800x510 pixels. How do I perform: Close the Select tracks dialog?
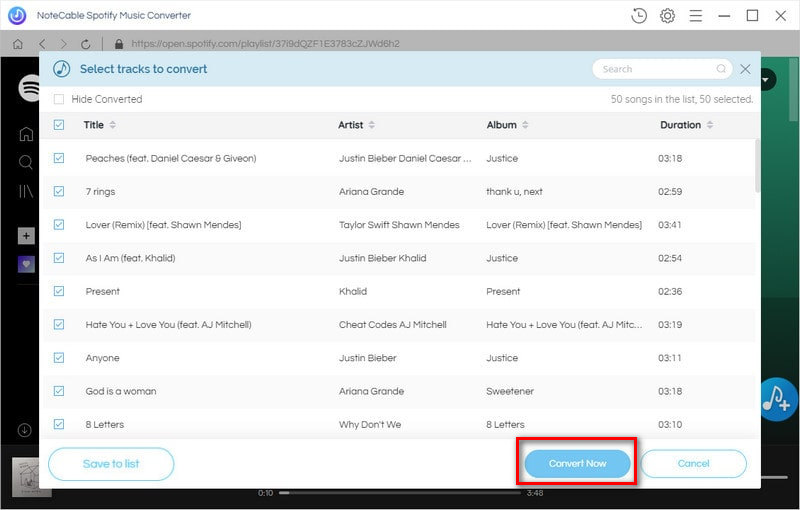coord(745,69)
